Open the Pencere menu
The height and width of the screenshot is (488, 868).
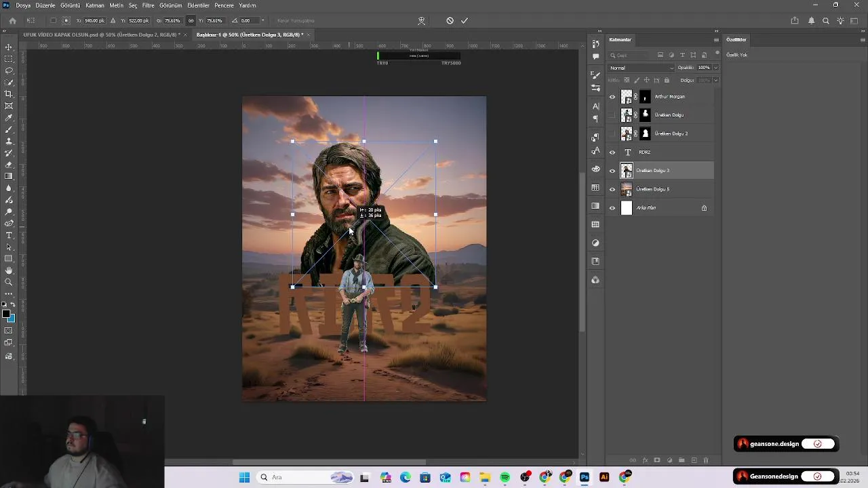coord(224,5)
